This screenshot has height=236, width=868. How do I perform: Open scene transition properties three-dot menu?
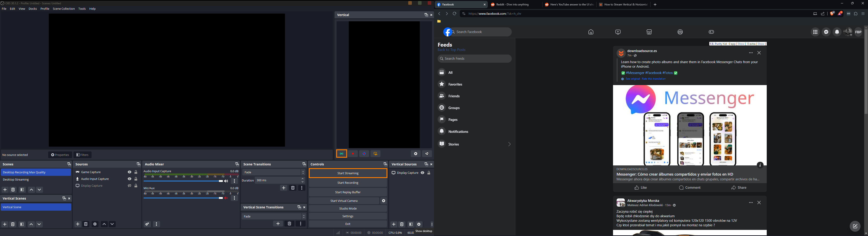point(302,188)
